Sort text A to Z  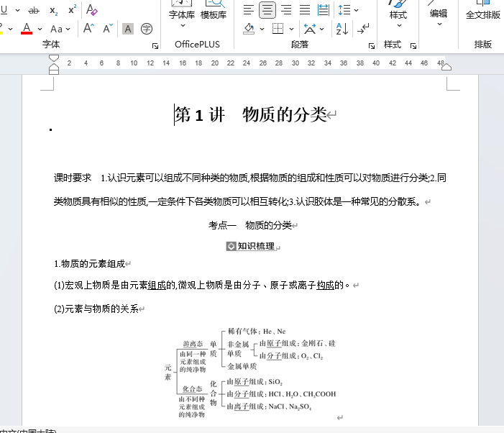342,29
